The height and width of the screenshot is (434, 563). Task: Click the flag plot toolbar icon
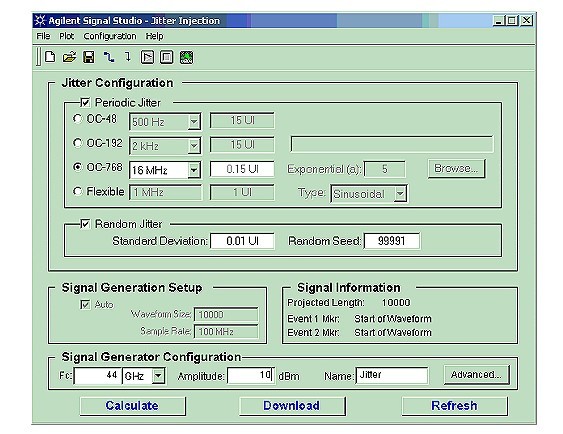point(147,57)
